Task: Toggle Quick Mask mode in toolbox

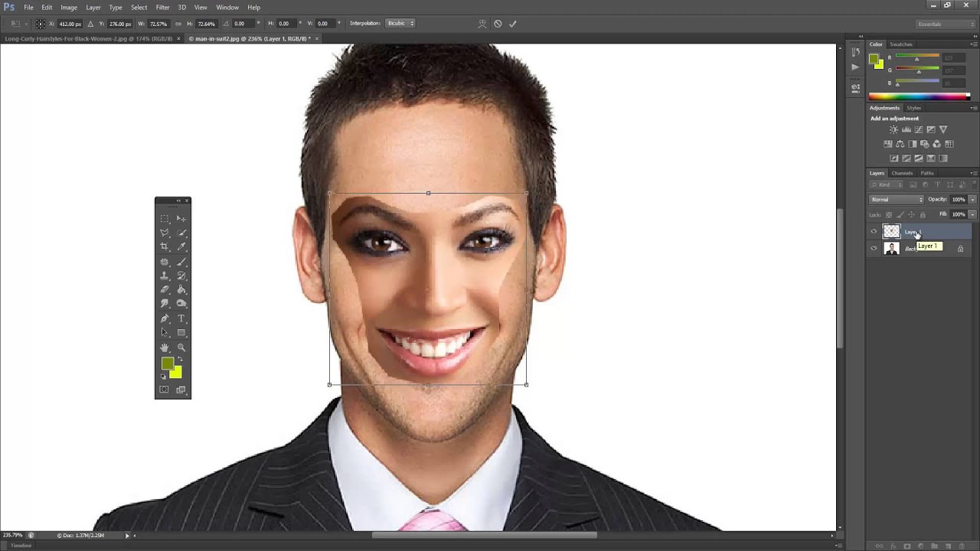Action: pyautogui.click(x=164, y=390)
